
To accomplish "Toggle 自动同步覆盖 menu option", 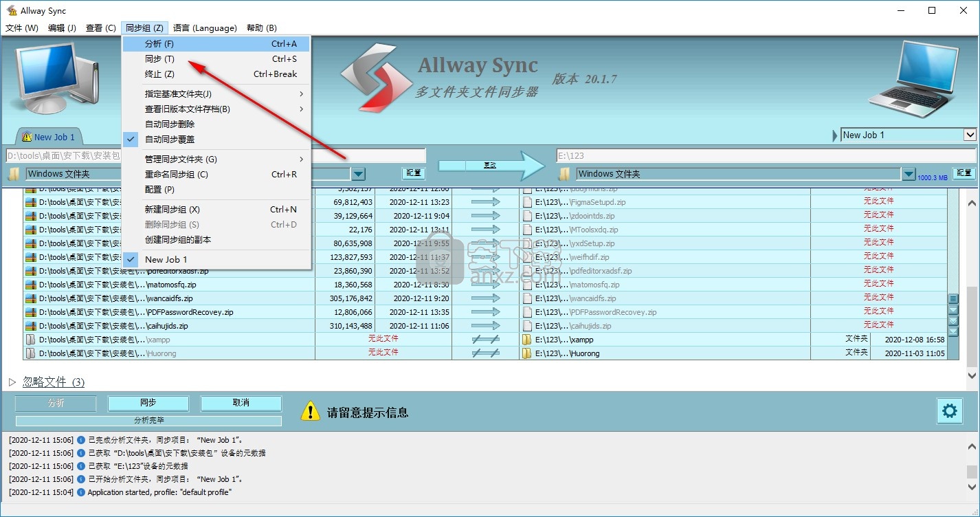I will pyautogui.click(x=216, y=139).
